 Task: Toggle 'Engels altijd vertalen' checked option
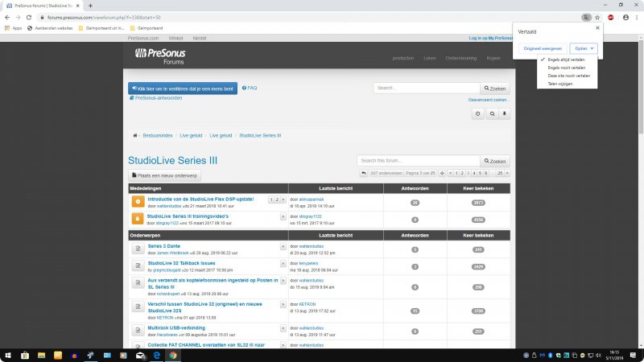point(566,60)
